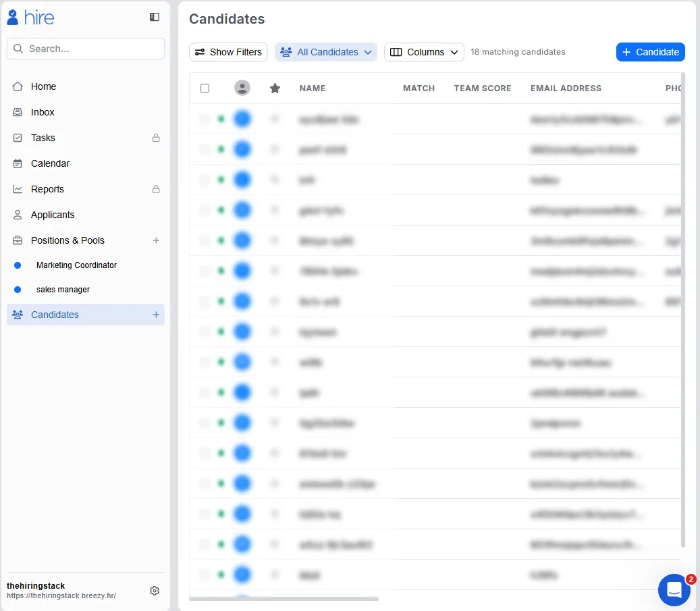700x611 pixels.
Task: Click the Calendar icon
Action: [18, 163]
